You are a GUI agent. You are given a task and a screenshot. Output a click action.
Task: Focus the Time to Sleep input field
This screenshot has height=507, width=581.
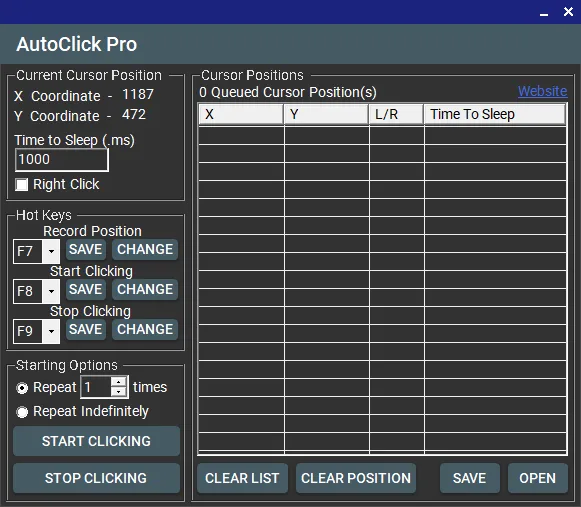coord(62,160)
